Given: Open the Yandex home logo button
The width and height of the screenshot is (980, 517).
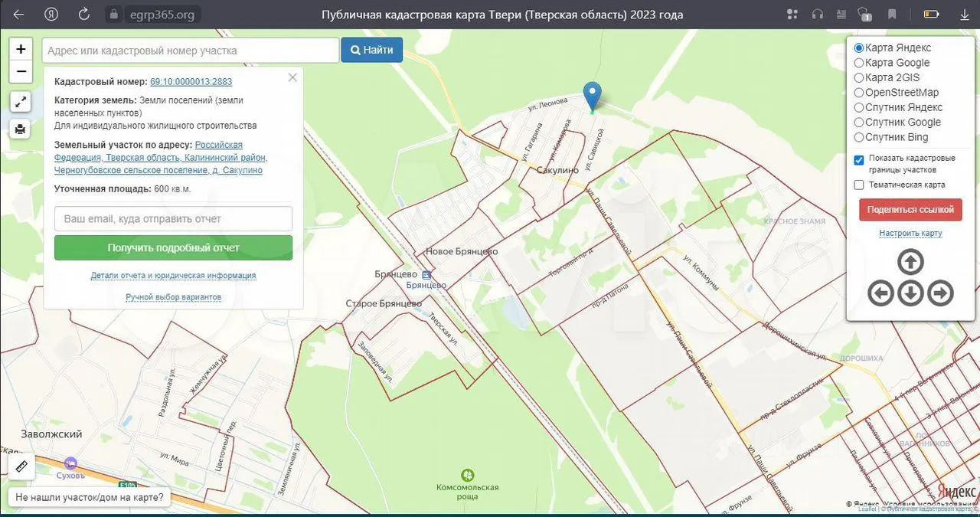Looking at the screenshot, I should [x=52, y=15].
